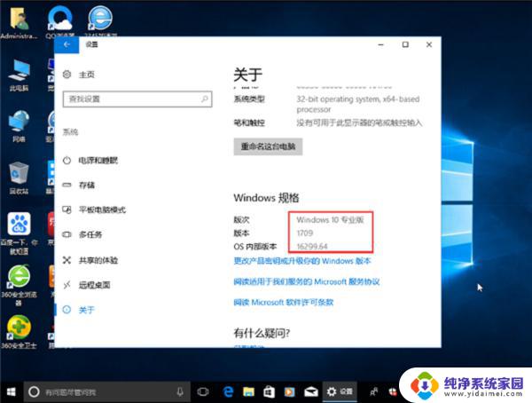532x403 pixels.
Task: Open 共享的体验 settings
Action: [98, 259]
